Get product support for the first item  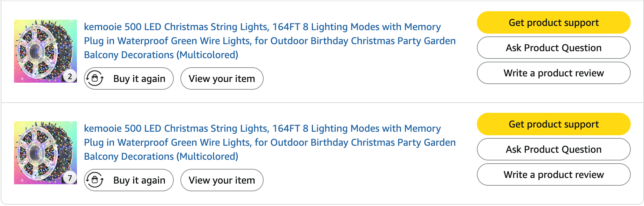point(553,23)
